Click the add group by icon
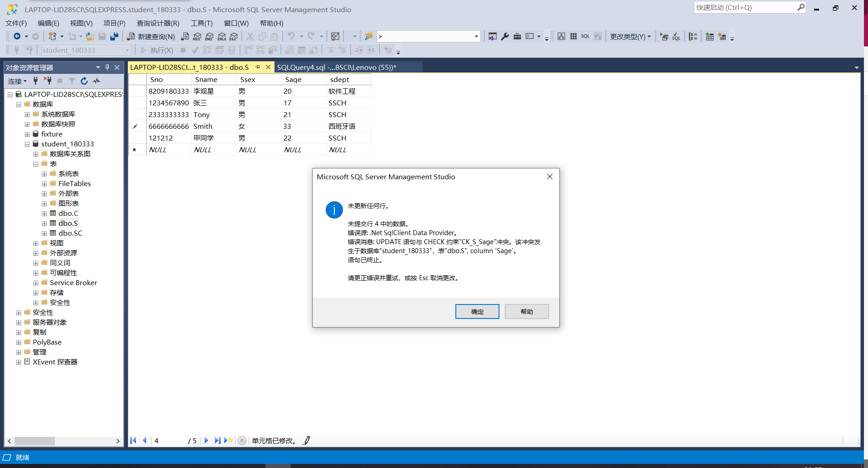The height and width of the screenshot is (468, 868). (x=693, y=36)
